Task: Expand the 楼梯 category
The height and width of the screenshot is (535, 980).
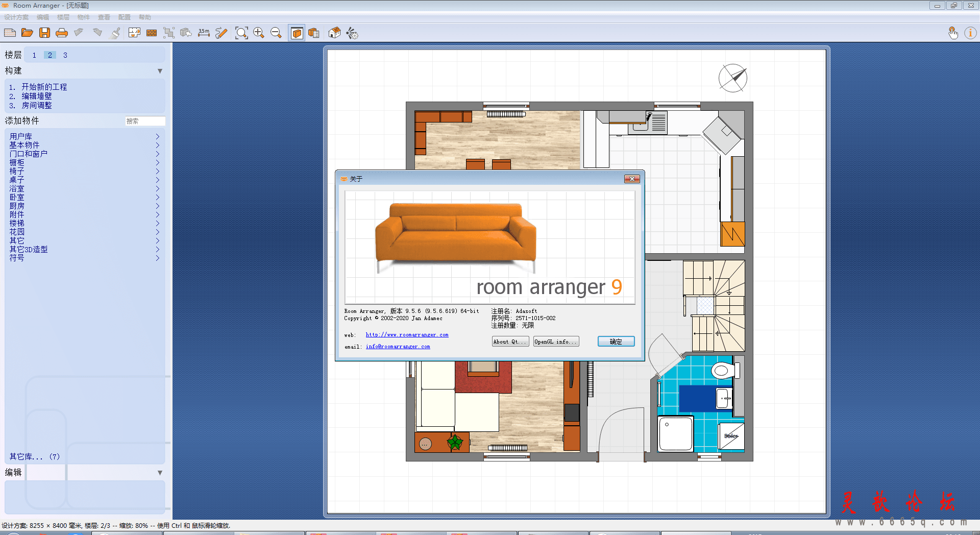Action: (84, 223)
